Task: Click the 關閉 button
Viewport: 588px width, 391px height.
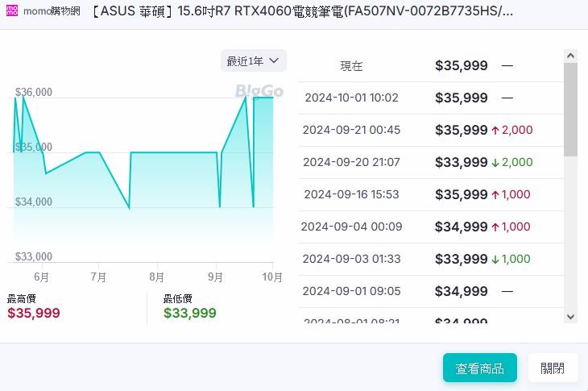Action: [553, 368]
